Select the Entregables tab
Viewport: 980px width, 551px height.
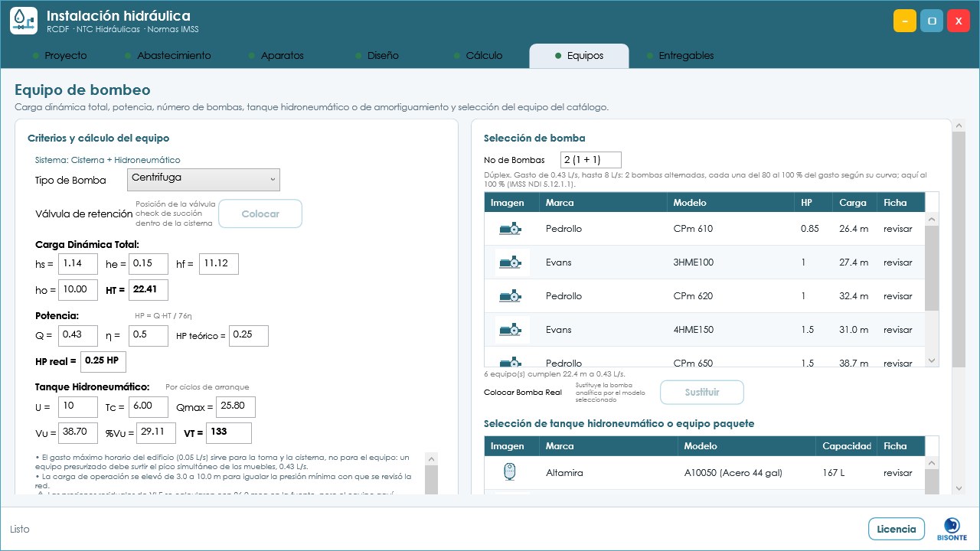tap(681, 56)
